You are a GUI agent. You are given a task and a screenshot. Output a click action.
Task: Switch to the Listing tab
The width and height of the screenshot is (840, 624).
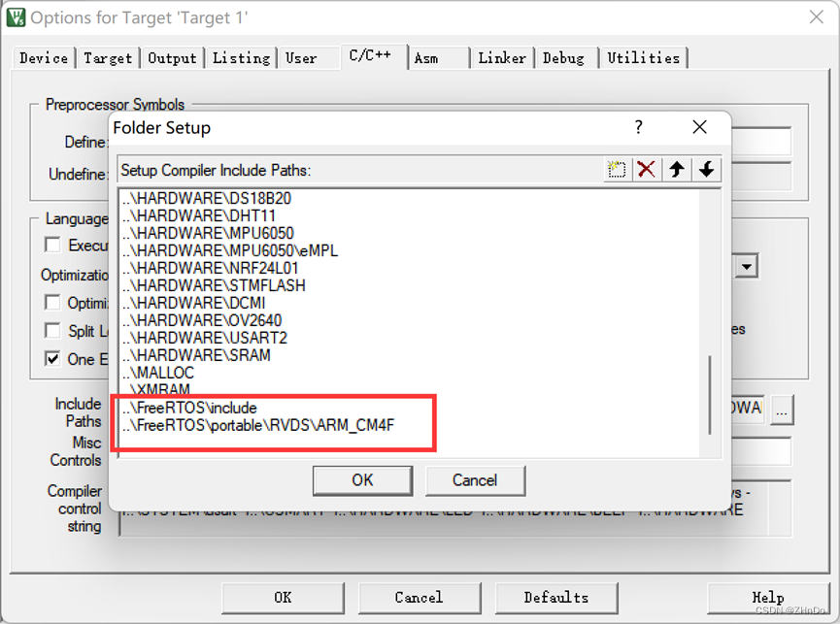point(241,58)
